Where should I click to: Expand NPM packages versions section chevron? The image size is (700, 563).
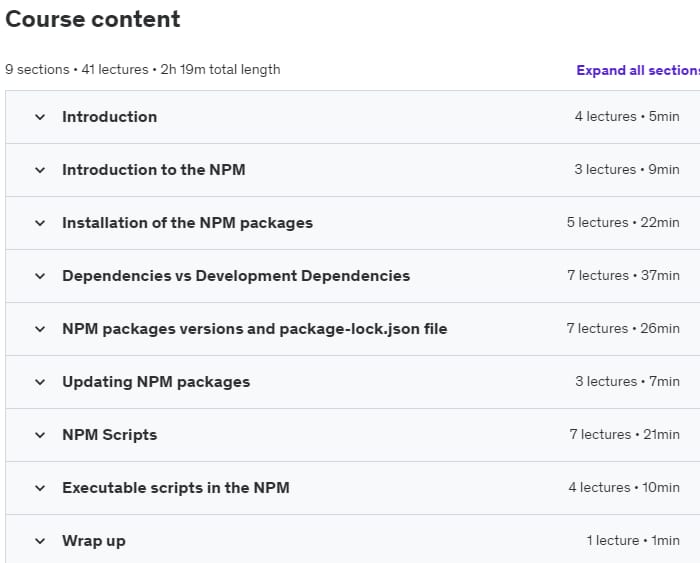pyautogui.click(x=40, y=329)
